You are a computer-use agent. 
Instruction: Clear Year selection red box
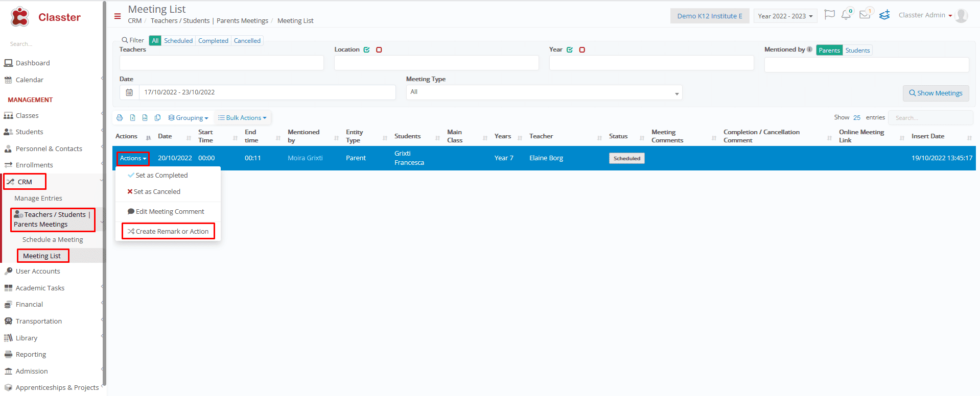click(582, 50)
